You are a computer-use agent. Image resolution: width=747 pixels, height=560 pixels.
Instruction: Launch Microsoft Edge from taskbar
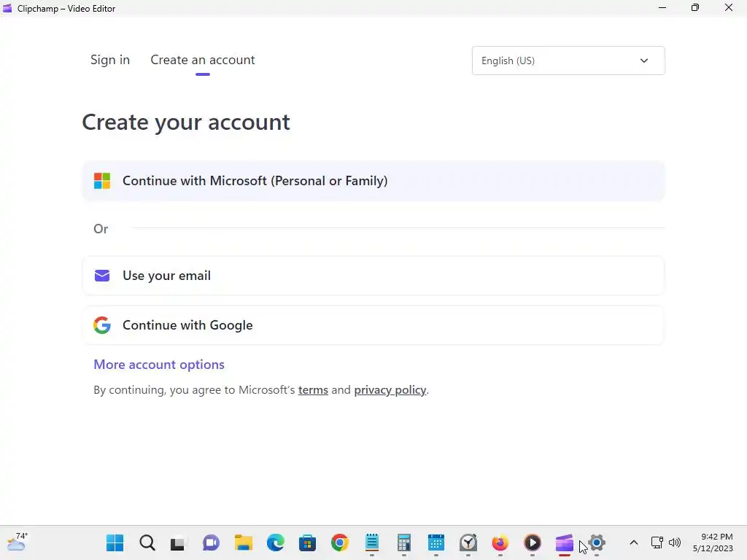pyautogui.click(x=275, y=542)
